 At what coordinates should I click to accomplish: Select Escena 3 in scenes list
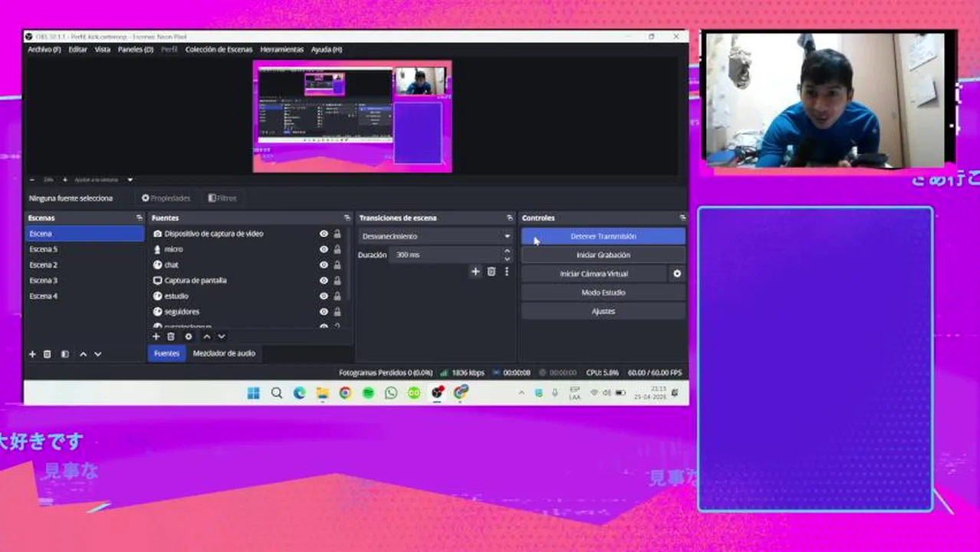click(84, 281)
